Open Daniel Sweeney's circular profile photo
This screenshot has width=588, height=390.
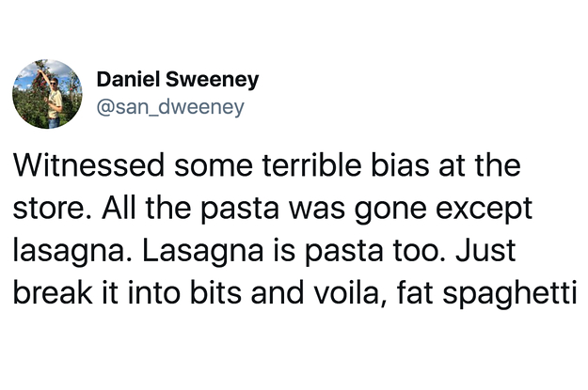coord(47,94)
